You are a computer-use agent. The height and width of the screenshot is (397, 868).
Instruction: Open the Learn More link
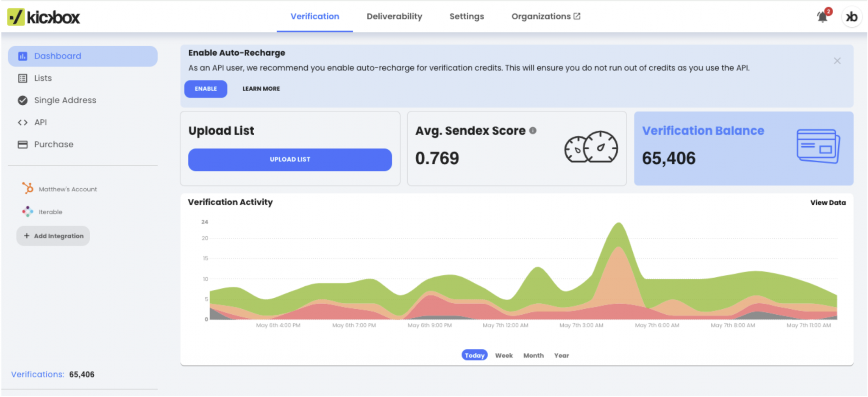(261, 89)
